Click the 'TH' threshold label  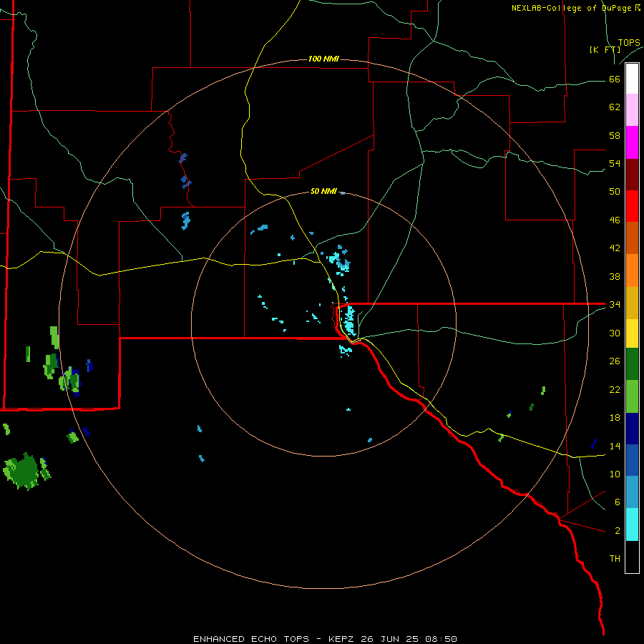(x=615, y=559)
